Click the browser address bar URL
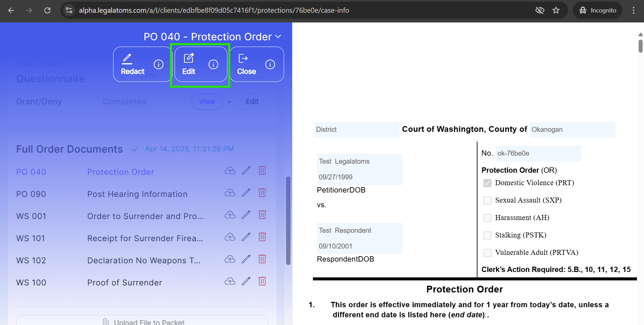 tap(214, 10)
